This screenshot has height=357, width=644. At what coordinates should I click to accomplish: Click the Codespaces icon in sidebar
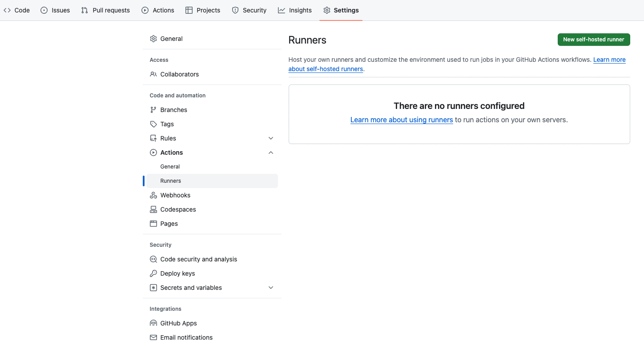[153, 209]
